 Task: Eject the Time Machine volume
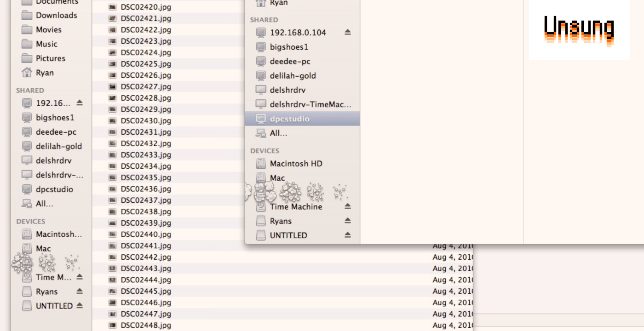[x=348, y=206]
